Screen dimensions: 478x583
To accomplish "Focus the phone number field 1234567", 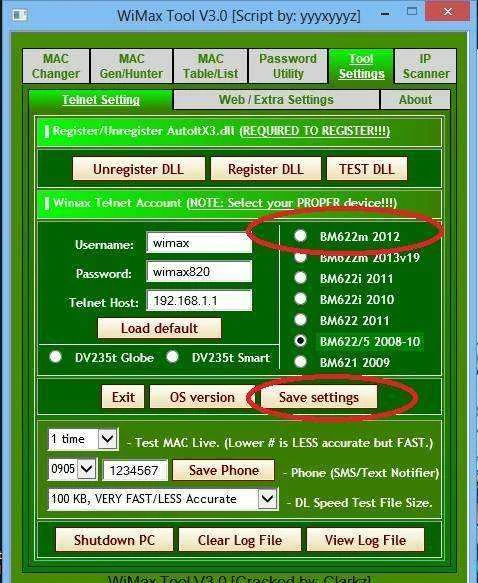I will (x=135, y=471).
